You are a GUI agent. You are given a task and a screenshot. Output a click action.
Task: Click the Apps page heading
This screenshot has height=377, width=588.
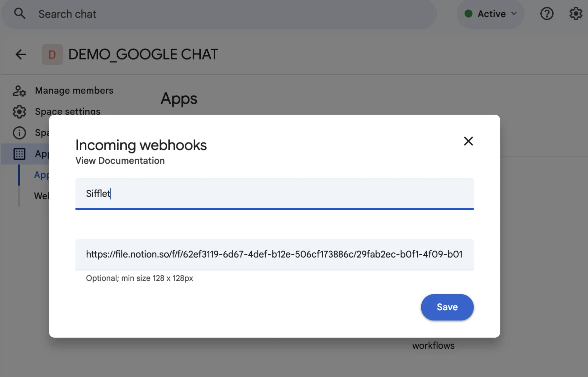point(179,99)
